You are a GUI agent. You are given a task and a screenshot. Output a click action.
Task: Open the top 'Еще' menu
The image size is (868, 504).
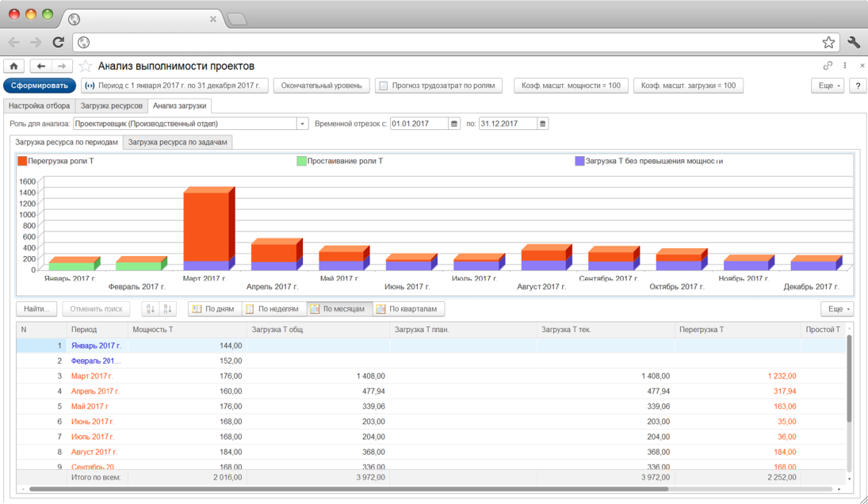(x=827, y=86)
